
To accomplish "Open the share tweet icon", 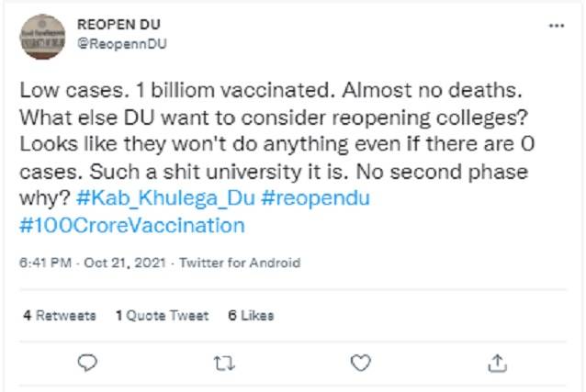I will point(497,362).
